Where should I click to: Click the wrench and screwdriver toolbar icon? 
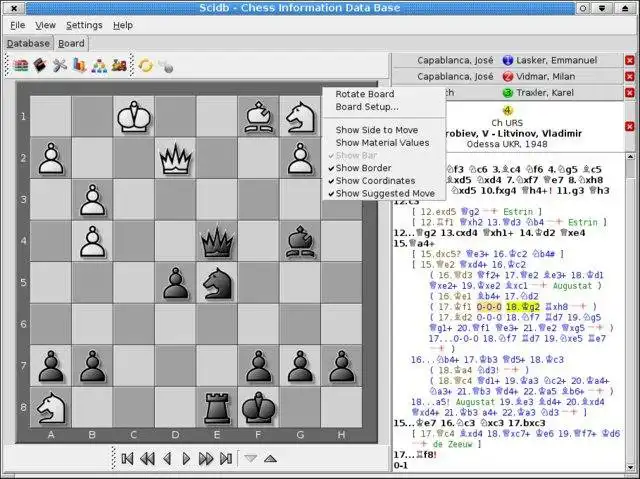click(60, 65)
